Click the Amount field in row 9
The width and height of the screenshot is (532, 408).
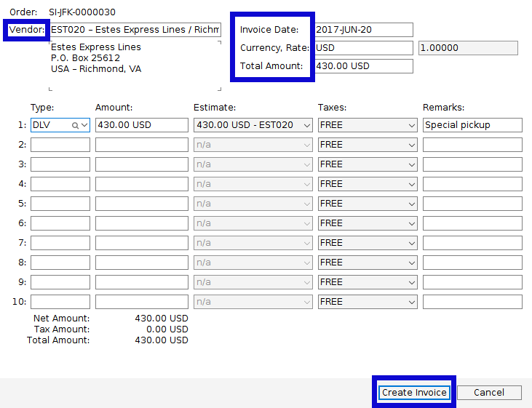click(142, 282)
